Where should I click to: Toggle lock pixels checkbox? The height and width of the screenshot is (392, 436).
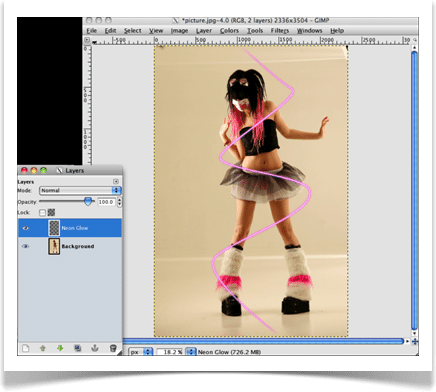click(x=42, y=213)
